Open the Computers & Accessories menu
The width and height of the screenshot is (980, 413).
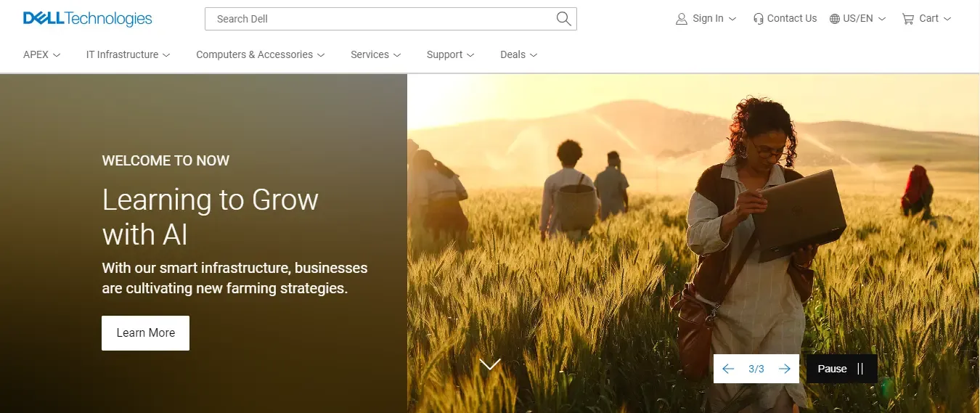tap(260, 54)
